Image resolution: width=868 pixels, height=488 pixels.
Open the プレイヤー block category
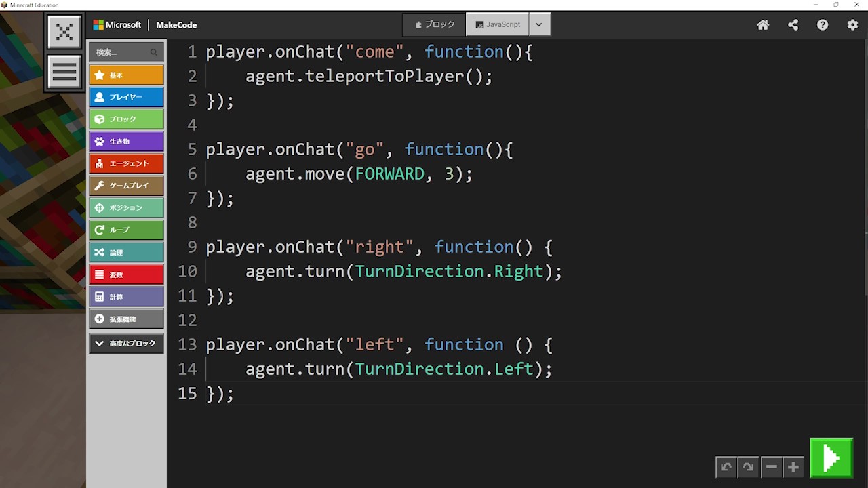(x=126, y=97)
